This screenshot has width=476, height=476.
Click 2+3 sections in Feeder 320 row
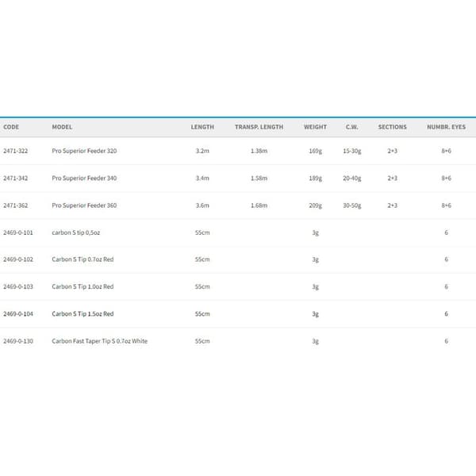tap(392, 151)
